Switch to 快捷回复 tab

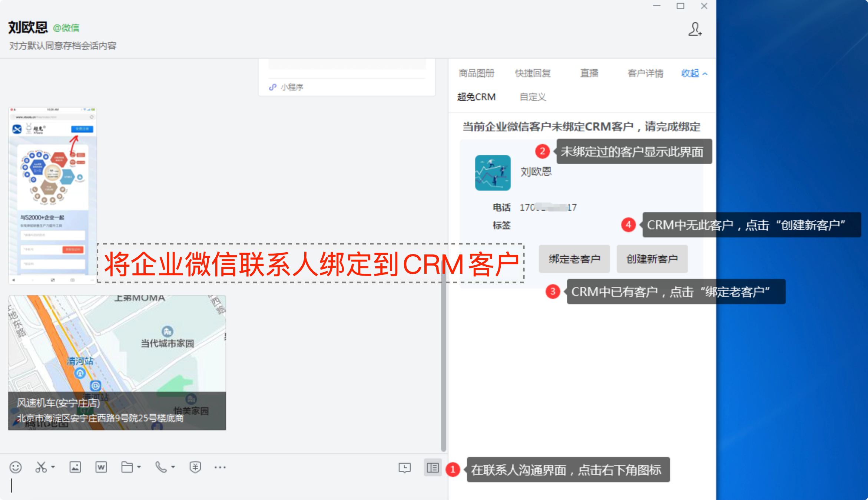point(533,73)
